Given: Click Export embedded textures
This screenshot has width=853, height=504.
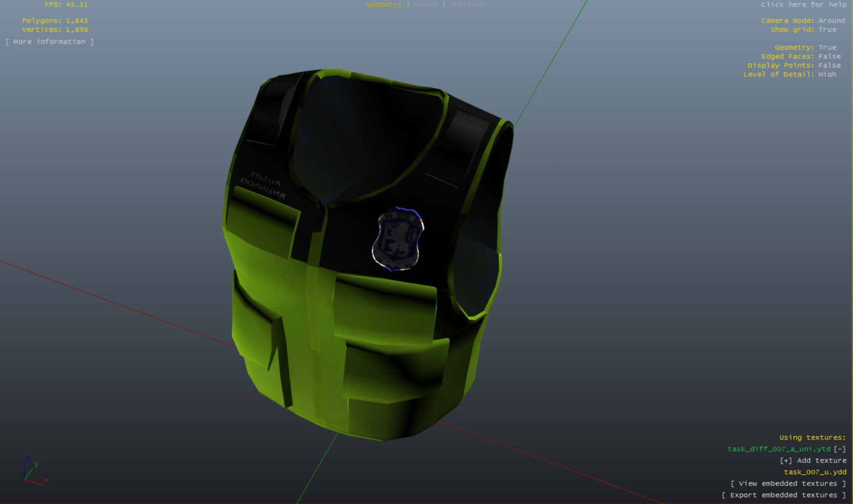Looking at the screenshot, I should pos(783,495).
